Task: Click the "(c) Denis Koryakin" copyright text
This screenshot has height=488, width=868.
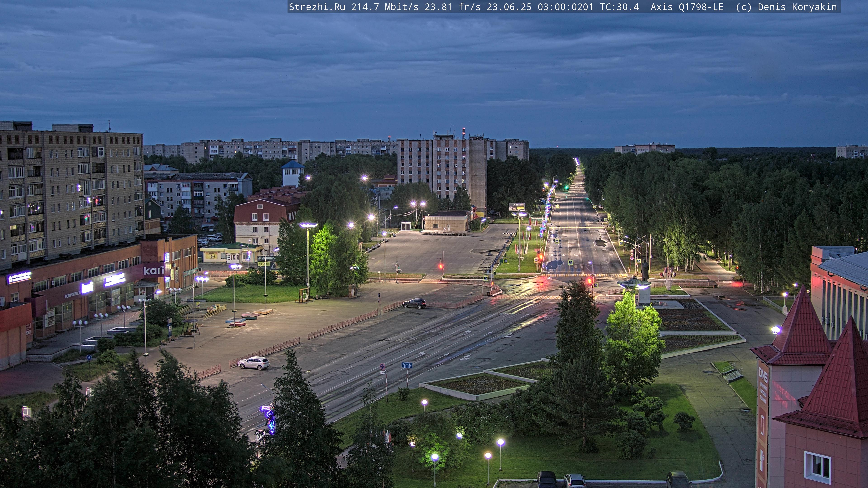Action: click(x=786, y=7)
